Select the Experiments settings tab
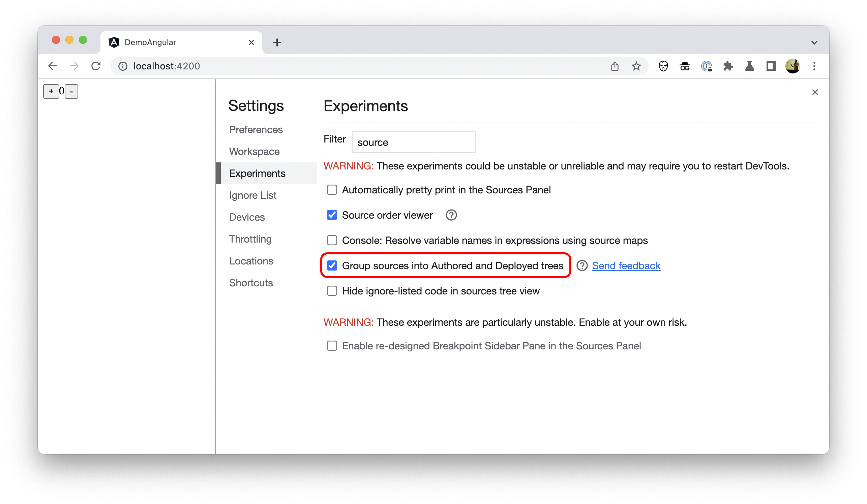Screen dimensions: 867x504 click(x=257, y=173)
